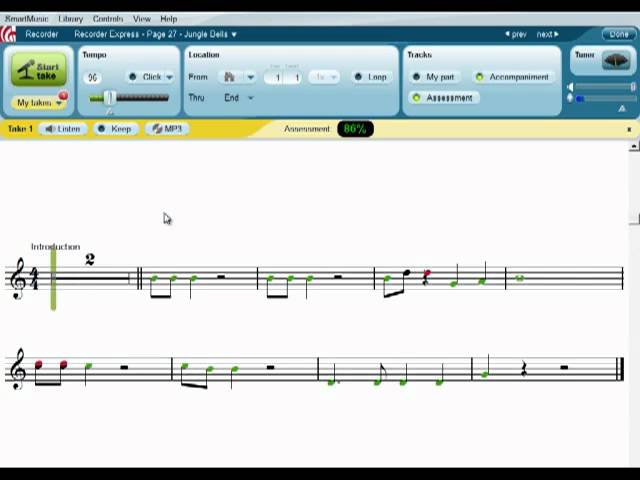Open the 1x repeat dropdown
Screen dimensions: 640x480
click(x=324, y=77)
